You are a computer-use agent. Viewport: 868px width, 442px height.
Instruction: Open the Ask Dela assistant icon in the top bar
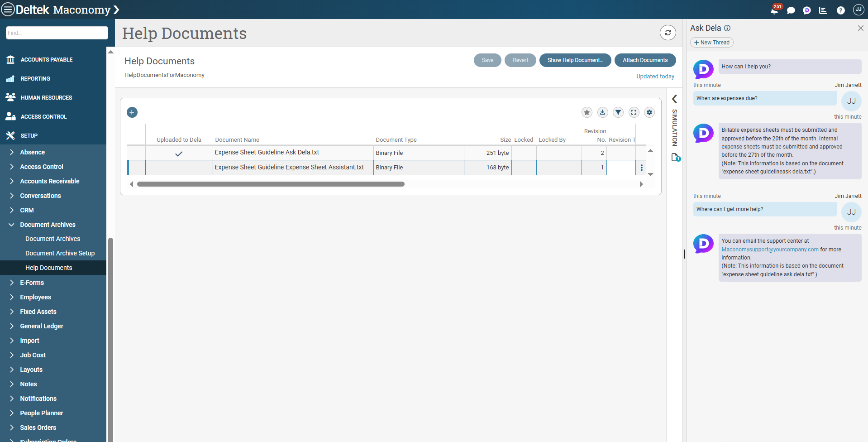(807, 10)
